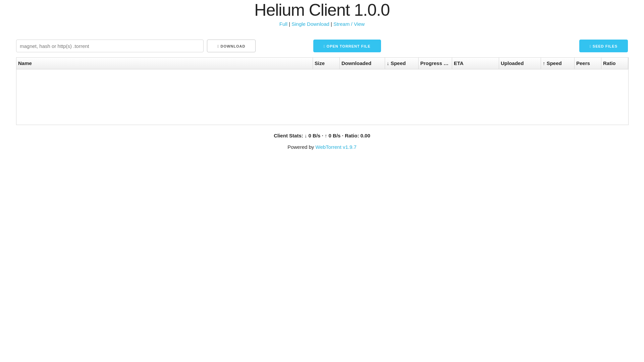Open the Single Download link
Screen dimensions: 644x362
click(310, 24)
